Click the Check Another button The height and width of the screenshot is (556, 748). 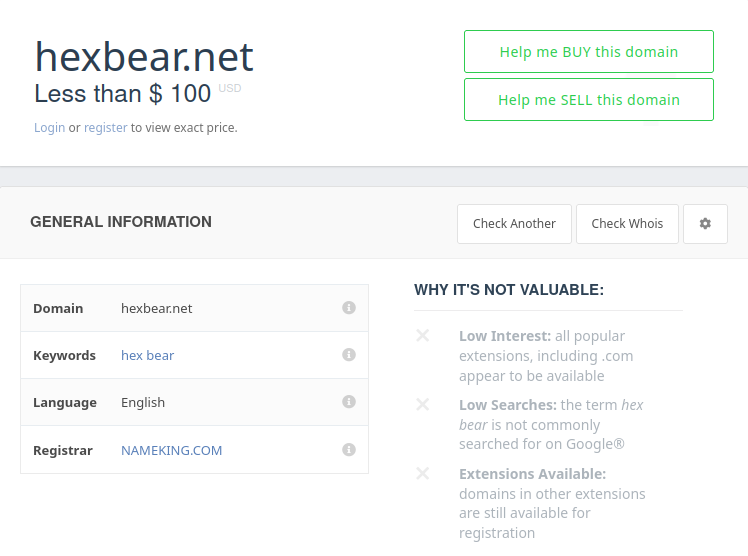point(514,224)
